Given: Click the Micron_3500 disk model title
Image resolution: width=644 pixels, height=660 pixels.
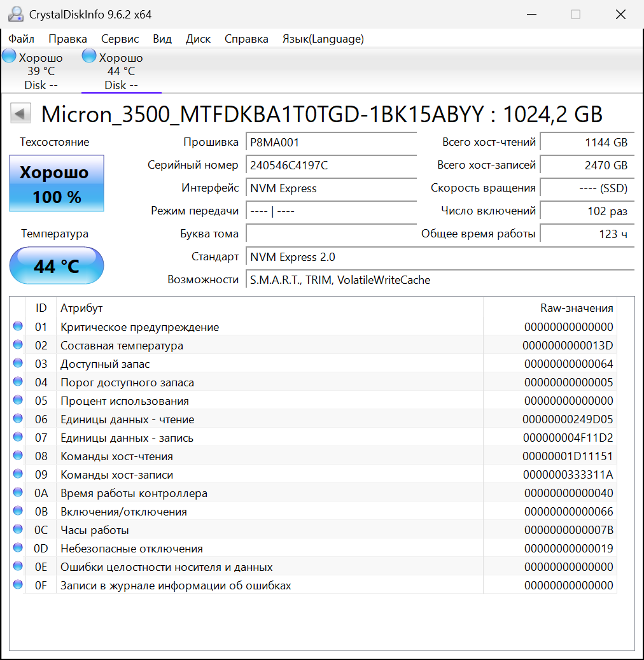Looking at the screenshot, I should [x=322, y=114].
